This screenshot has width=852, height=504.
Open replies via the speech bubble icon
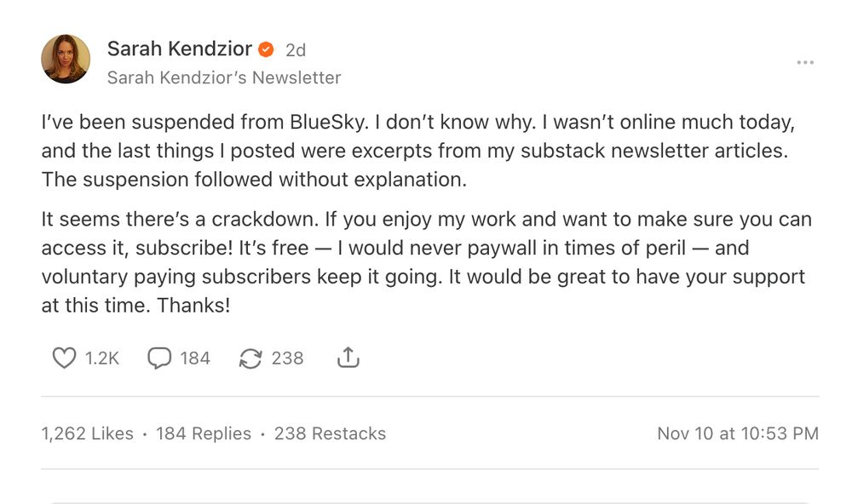tap(159, 358)
